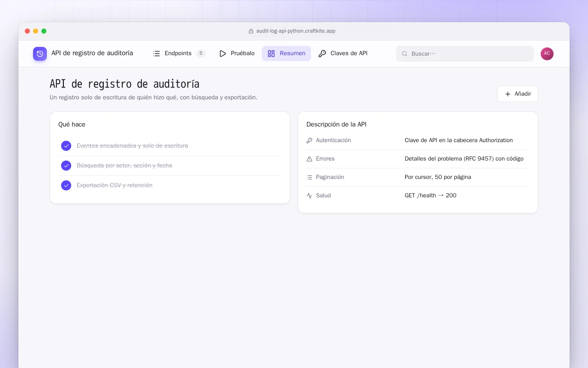Click the Resumen grid icon
The image size is (588, 368).
(x=271, y=53)
